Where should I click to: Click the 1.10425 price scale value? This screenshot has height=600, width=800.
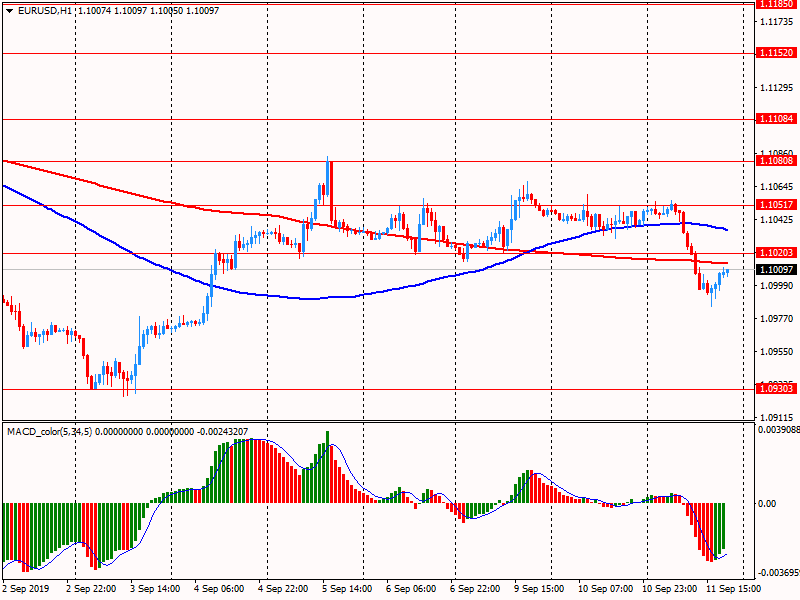(x=777, y=220)
